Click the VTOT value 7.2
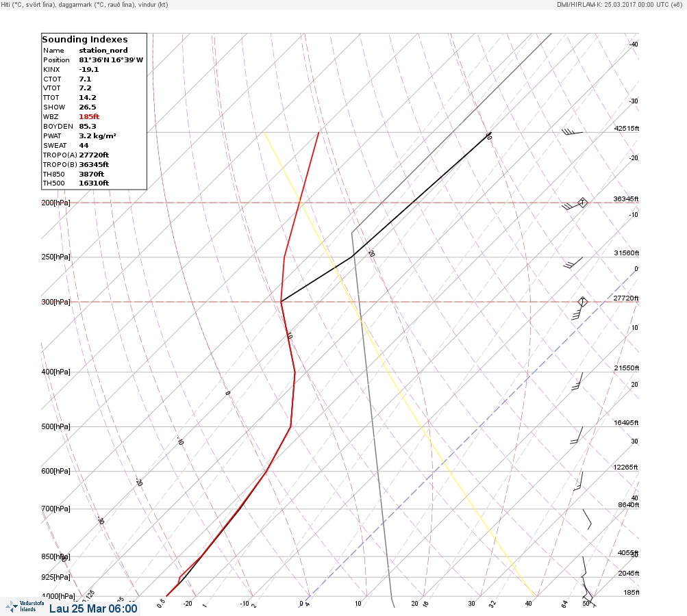Viewport: 687px width, 616px height. click(85, 88)
